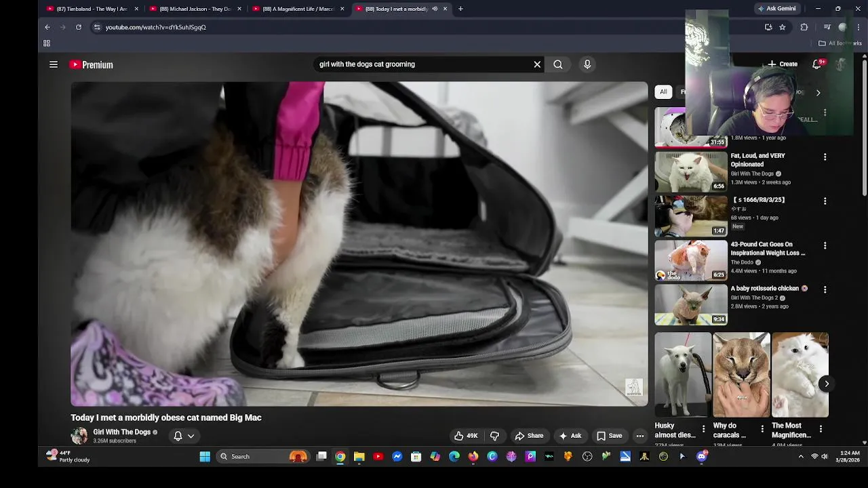Select the All filter chip
Screen dimensions: 868x488
coord(663,92)
